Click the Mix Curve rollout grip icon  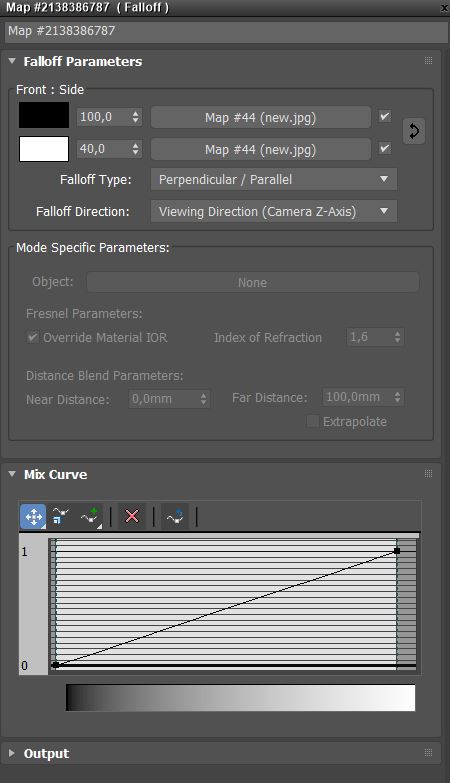click(x=428, y=474)
